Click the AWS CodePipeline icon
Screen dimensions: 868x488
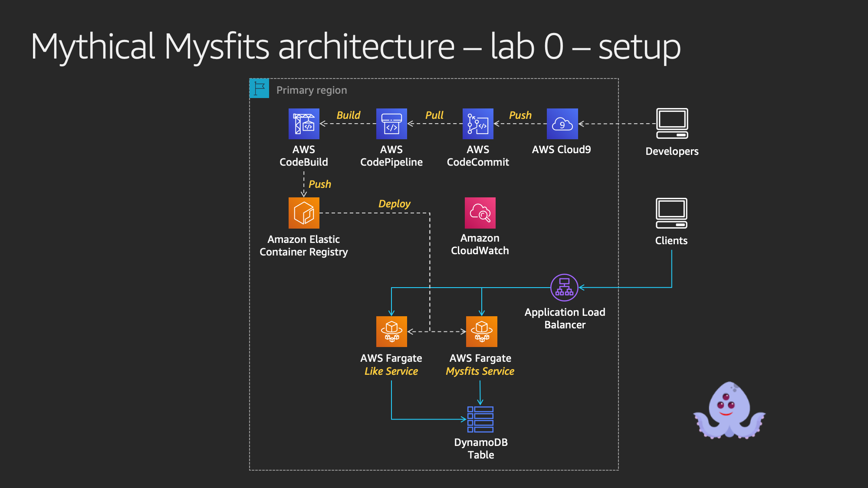[391, 124]
